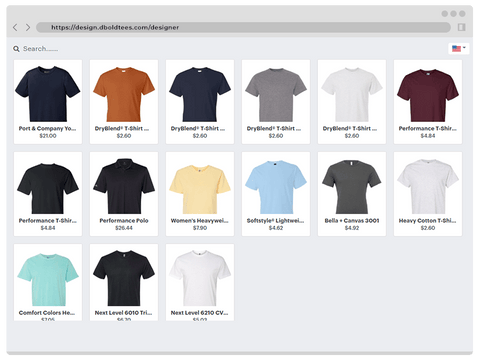The width and height of the screenshot is (480, 362).
Task: Select the Port & Company navy shirt thumbnail
Action: [x=48, y=94]
